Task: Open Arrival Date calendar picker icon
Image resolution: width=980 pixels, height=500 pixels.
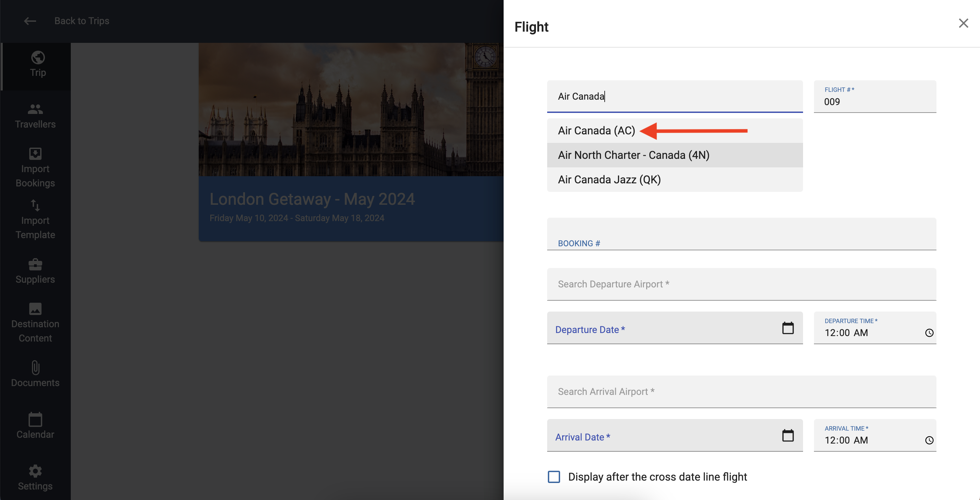Action: [787, 435]
